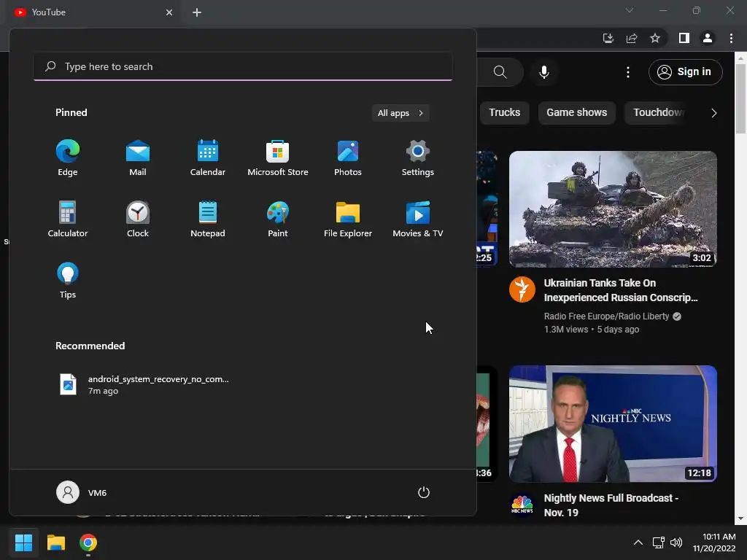Open the Ukrainian Tanks Take On video title
The width and height of the screenshot is (747, 560).
[621, 290]
